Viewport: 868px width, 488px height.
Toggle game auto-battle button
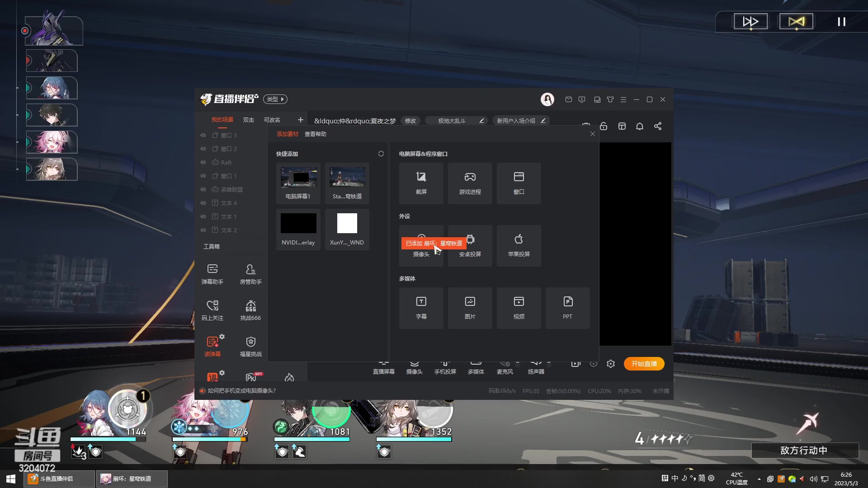point(796,21)
